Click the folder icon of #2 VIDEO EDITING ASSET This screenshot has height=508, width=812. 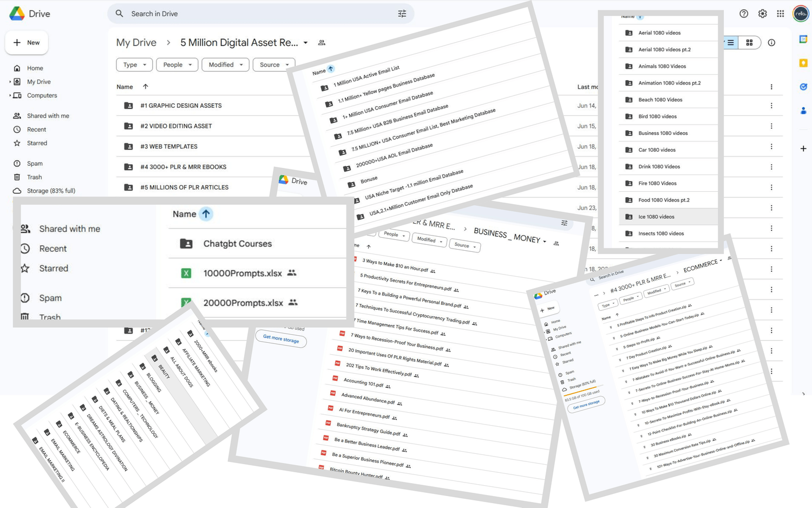coord(128,126)
